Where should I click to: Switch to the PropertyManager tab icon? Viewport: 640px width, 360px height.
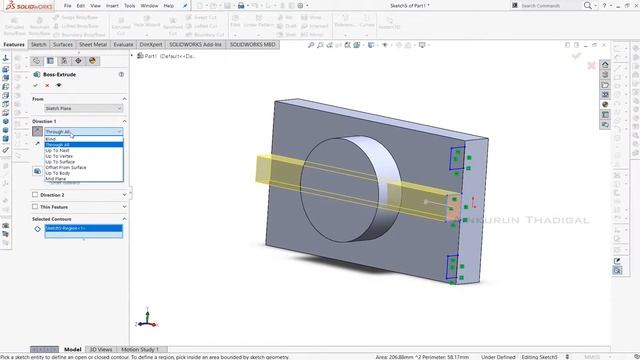pyautogui.click(x=50, y=61)
